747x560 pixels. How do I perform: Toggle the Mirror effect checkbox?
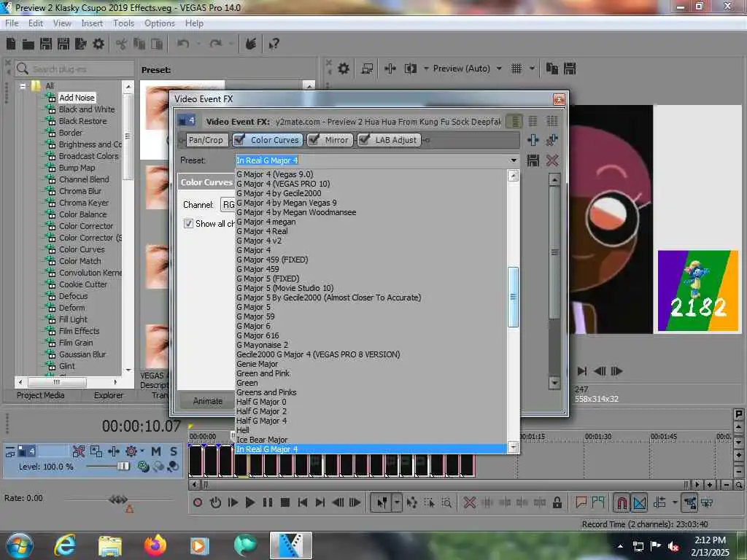coord(314,139)
